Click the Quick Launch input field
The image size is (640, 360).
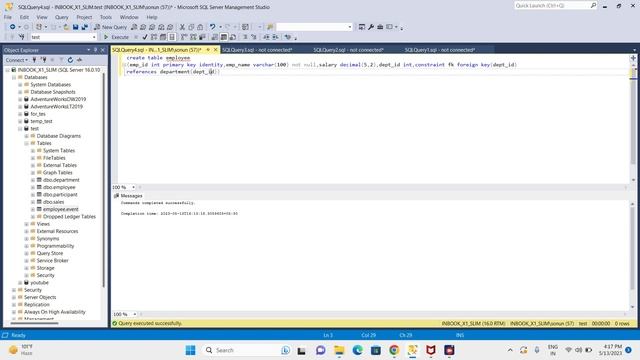(x=551, y=5)
